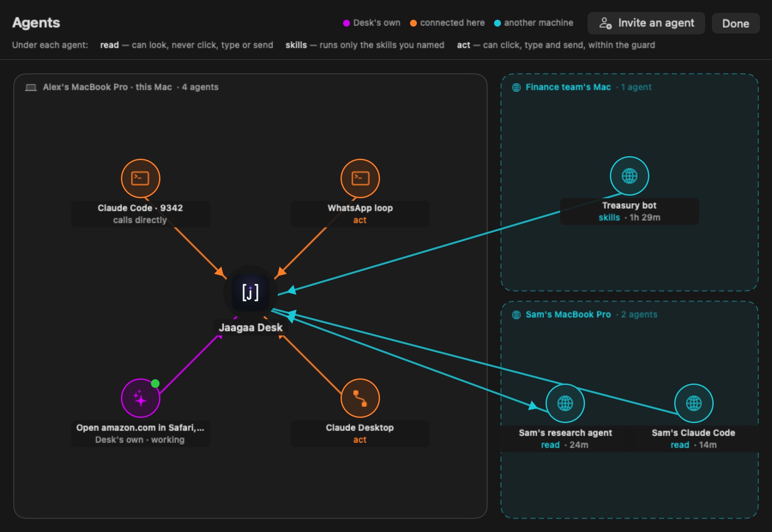772x532 pixels.
Task: Click the skills permission under Treasury bot
Action: [x=609, y=218]
